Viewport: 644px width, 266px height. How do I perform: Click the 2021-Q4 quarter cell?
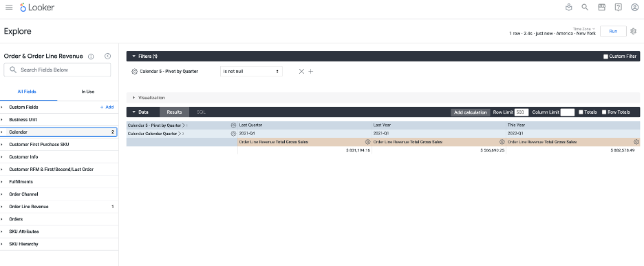point(304,134)
